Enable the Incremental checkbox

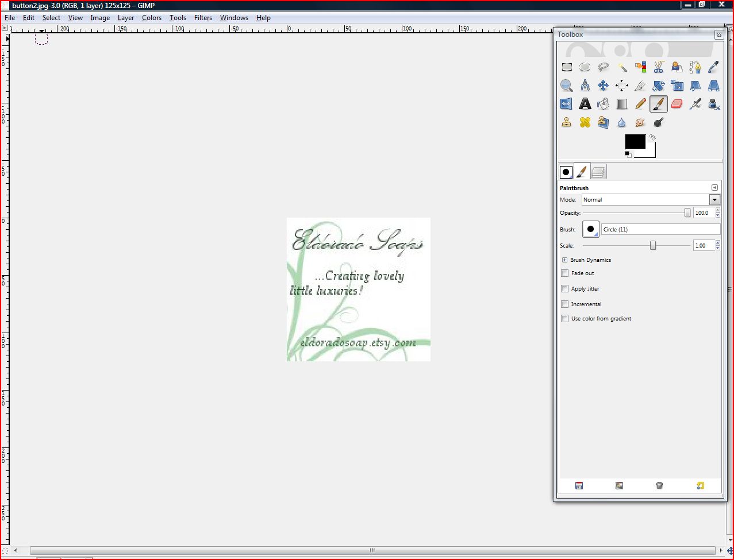point(564,304)
